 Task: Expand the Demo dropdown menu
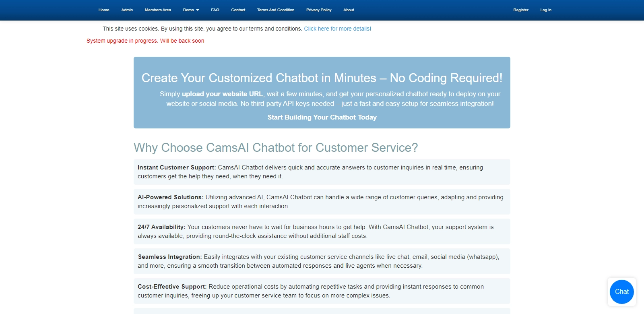(x=191, y=10)
